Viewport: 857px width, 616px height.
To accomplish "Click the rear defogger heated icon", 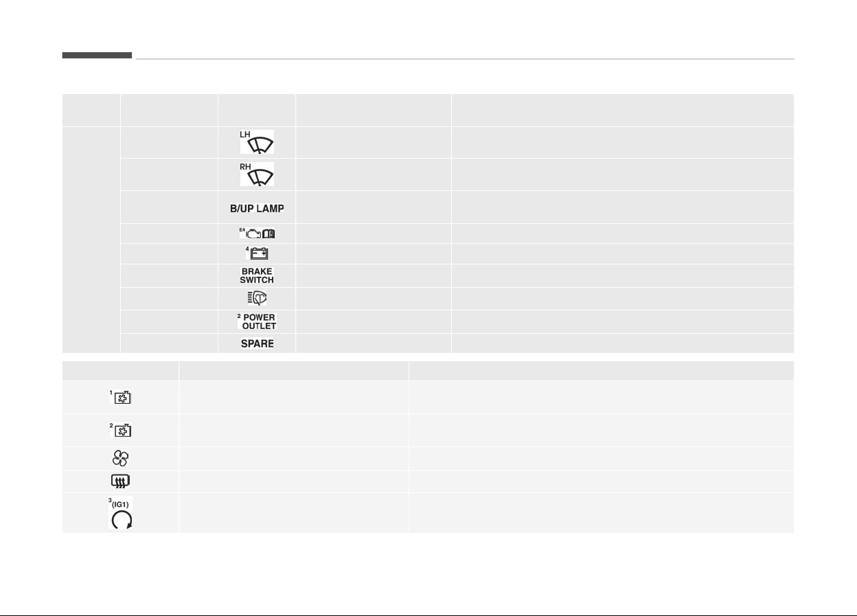I will pos(121,481).
